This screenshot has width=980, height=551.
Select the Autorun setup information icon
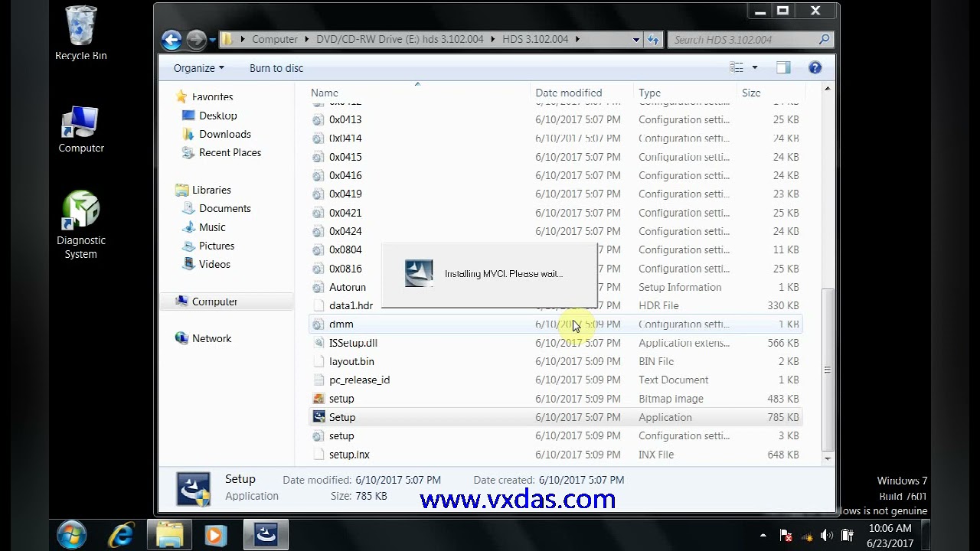tap(318, 287)
